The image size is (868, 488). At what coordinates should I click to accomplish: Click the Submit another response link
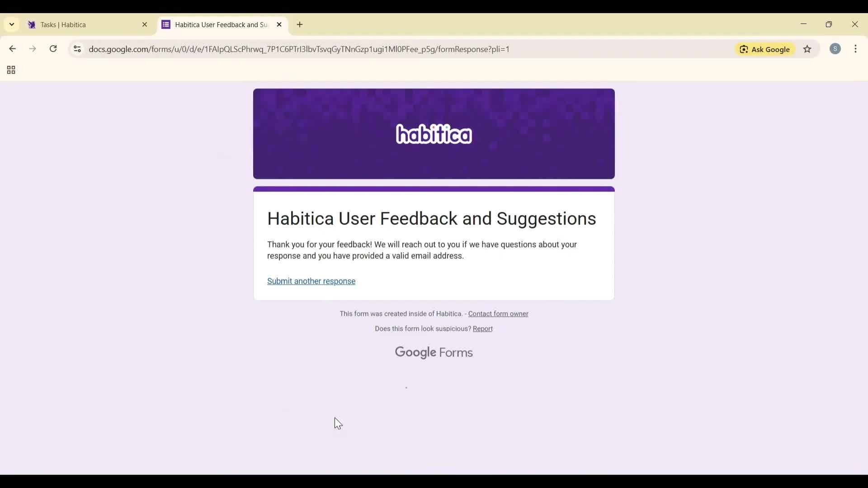311,281
